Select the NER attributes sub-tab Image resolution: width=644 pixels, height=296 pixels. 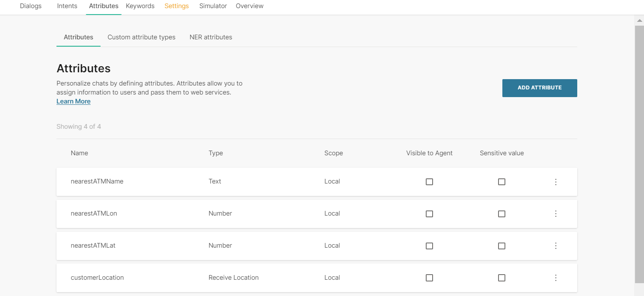[211, 37]
